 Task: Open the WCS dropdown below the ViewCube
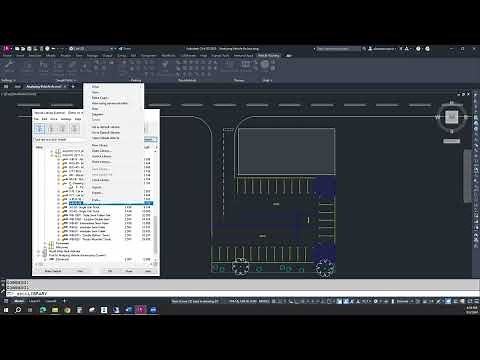(x=451, y=141)
